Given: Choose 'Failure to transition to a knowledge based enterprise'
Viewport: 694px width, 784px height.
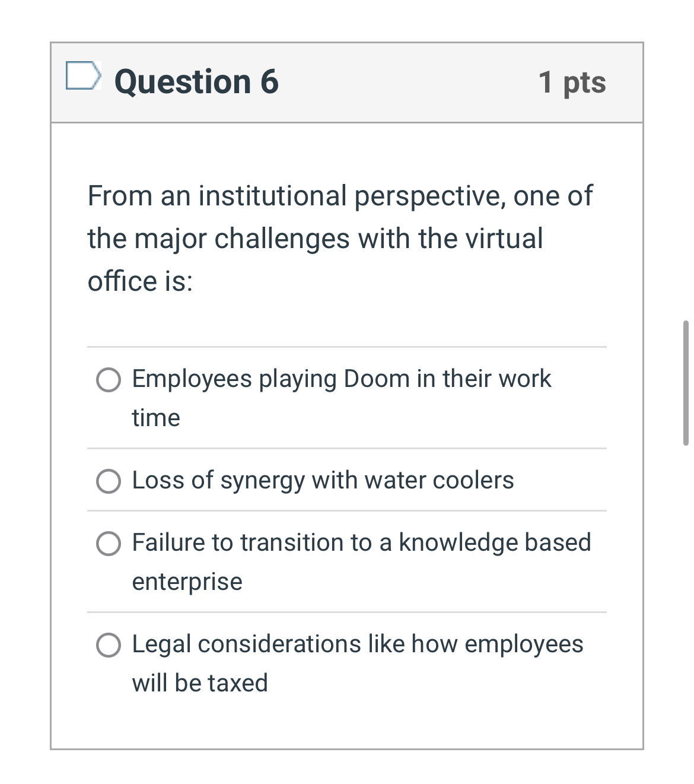Looking at the screenshot, I should coord(108,544).
